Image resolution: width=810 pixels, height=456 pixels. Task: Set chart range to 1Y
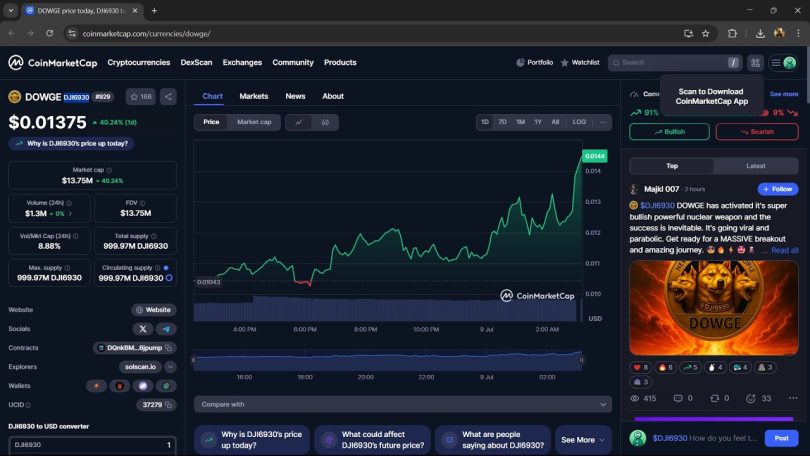(x=538, y=122)
